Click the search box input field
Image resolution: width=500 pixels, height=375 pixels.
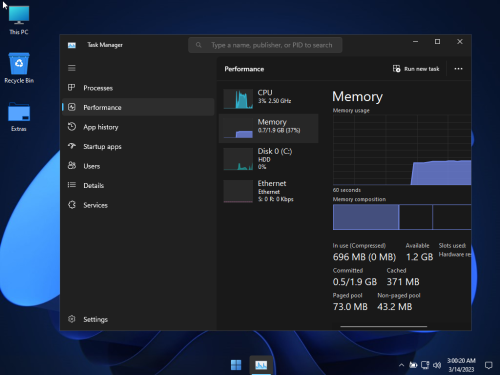tap(265, 45)
